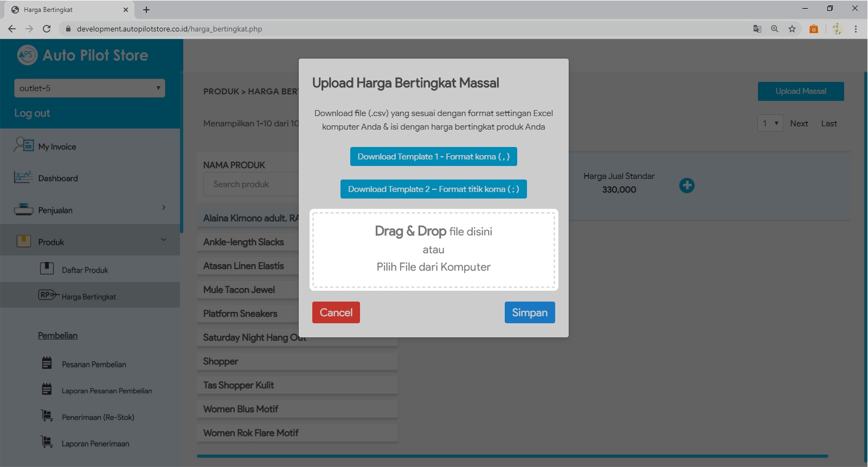Click the Penjualan cash register icon
Screen dimensions: 868x467
[x=23, y=209]
